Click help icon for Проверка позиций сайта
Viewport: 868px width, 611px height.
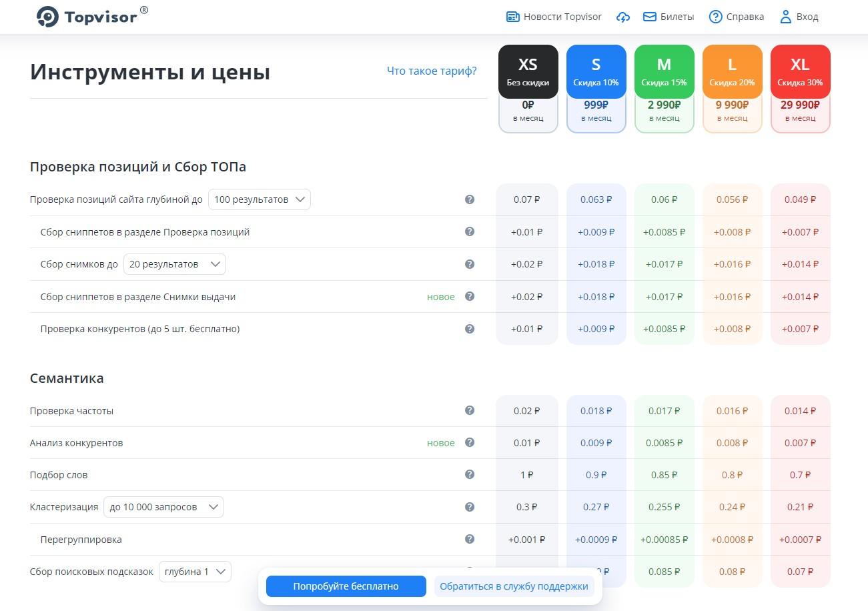point(470,199)
